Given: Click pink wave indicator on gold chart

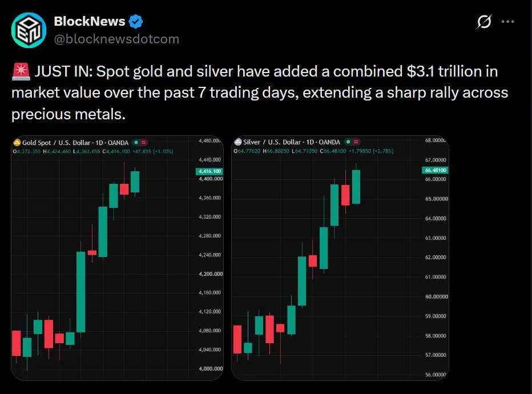Looking at the screenshot, I should tap(144, 143).
